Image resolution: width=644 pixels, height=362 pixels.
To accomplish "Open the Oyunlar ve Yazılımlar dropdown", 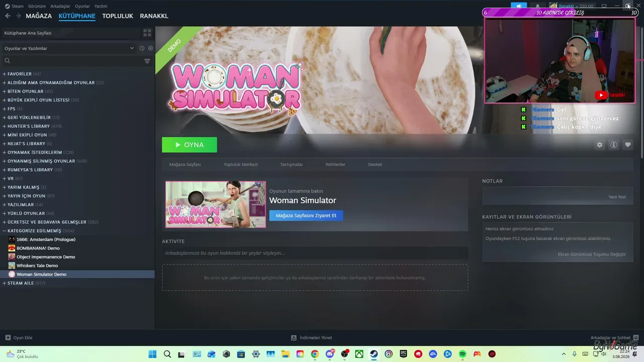I will pyautogui.click(x=69, y=48).
